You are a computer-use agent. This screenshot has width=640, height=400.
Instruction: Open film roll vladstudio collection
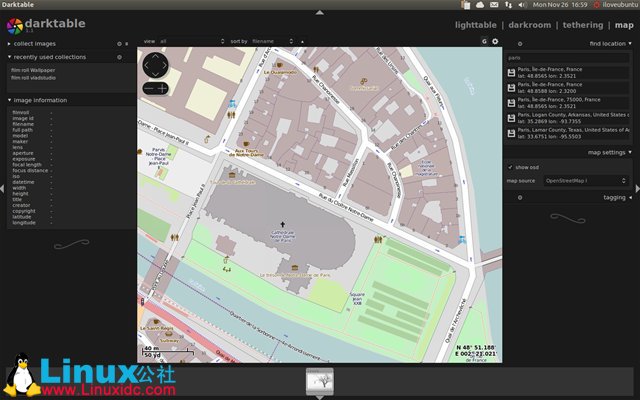point(33,78)
